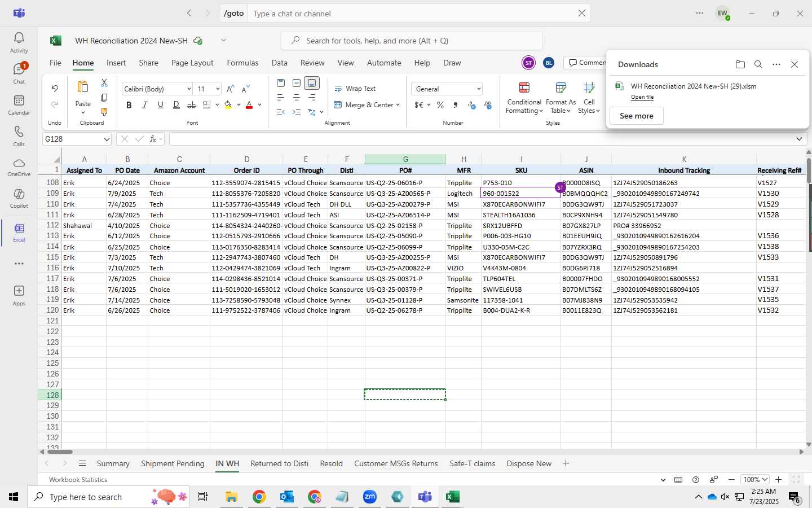Click the Open file link
The height and width of the screenshot is (508, 812).
point(642,97)
